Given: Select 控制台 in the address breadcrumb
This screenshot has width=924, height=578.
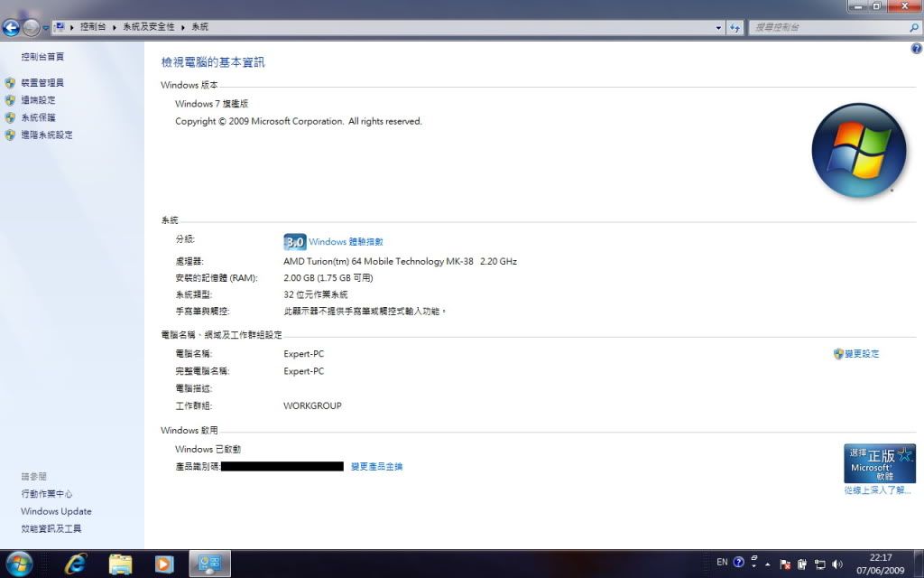Looking at the screenshot, I should pyautogui.click(x=93, y=26).
